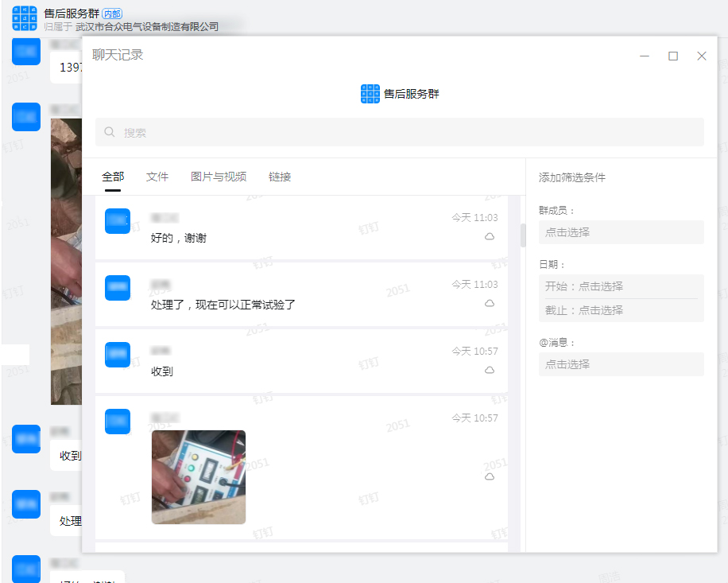
Task: Select the 全部 tab
Action: tap(113, 177)
